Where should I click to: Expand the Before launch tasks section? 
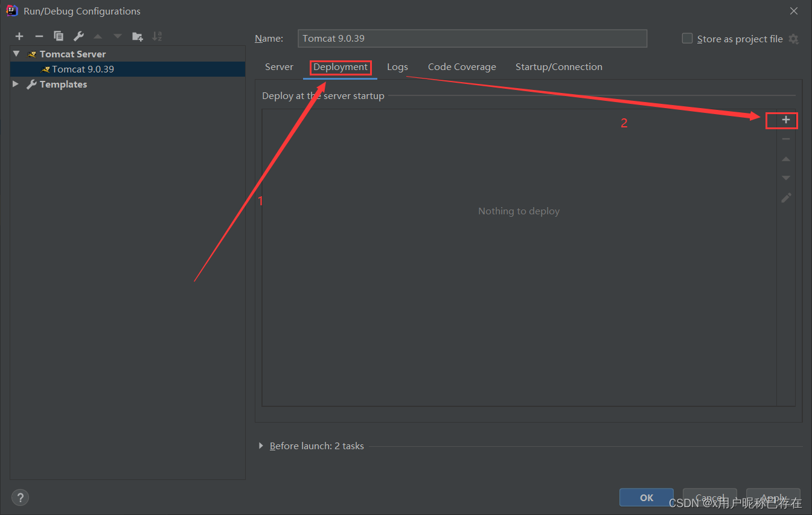pos(261,446)
